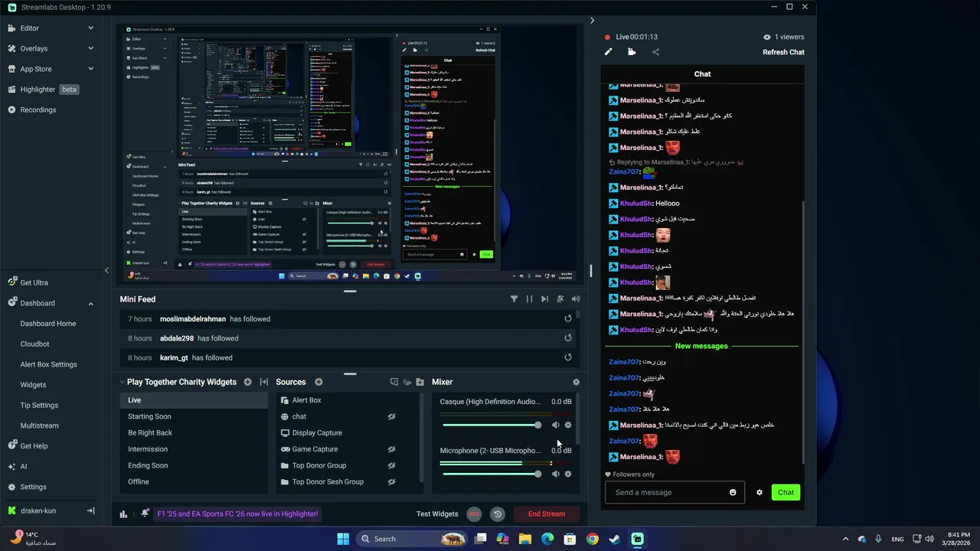Open performance stats bar chart icon
This screenshot has width=980, height=551.
pyautogui.click(x=123, y=514)
